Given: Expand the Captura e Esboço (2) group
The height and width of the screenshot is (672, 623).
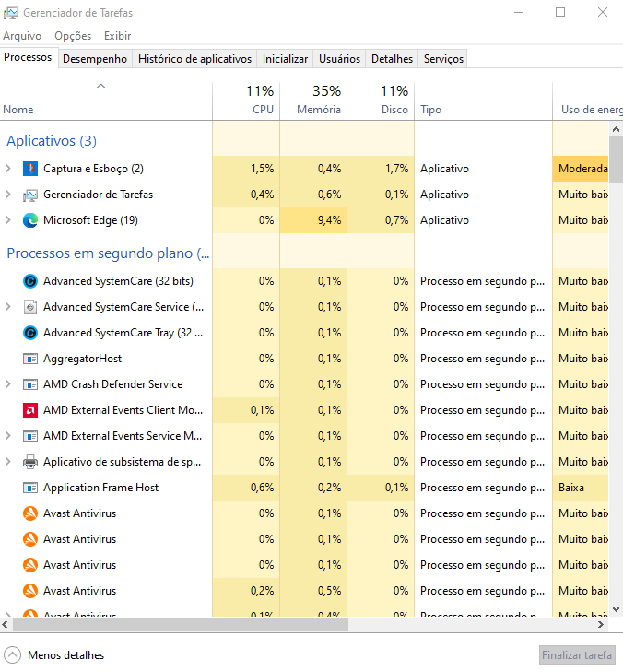Looking at the screenshot, I should click(x=8, y=169).
